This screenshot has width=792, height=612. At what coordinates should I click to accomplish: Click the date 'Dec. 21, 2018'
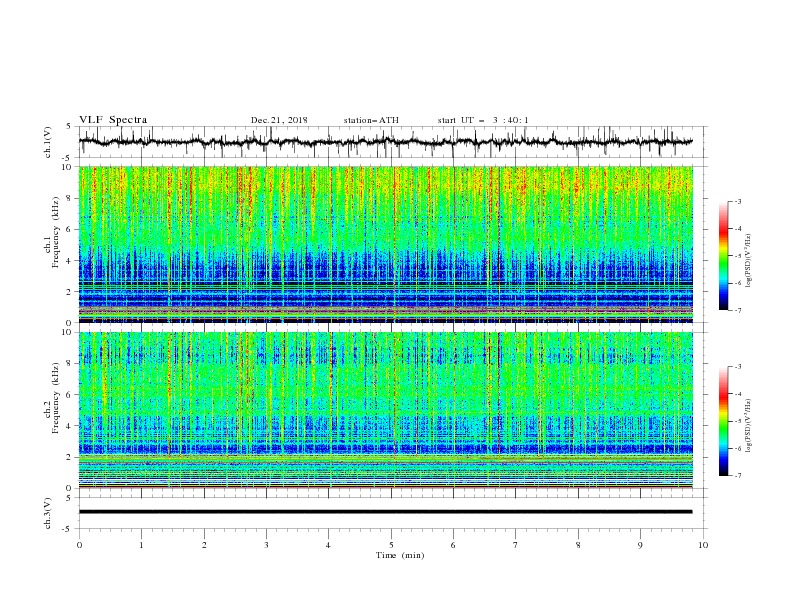pos(279,120)
